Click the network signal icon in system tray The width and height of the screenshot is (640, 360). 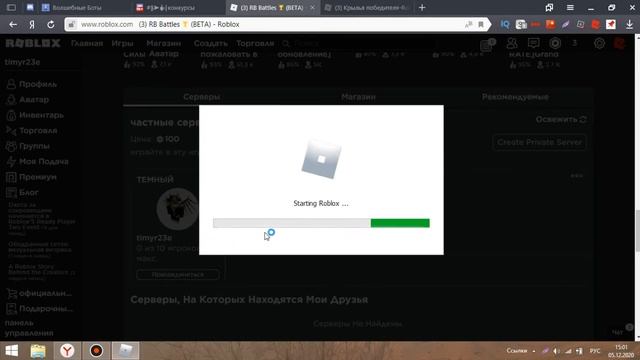coord(568,351)
